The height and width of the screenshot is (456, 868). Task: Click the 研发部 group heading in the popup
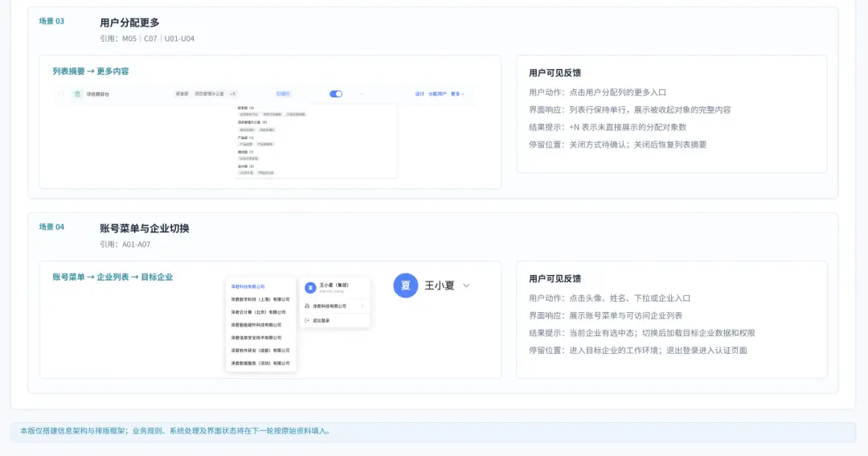tap(246, 108)
